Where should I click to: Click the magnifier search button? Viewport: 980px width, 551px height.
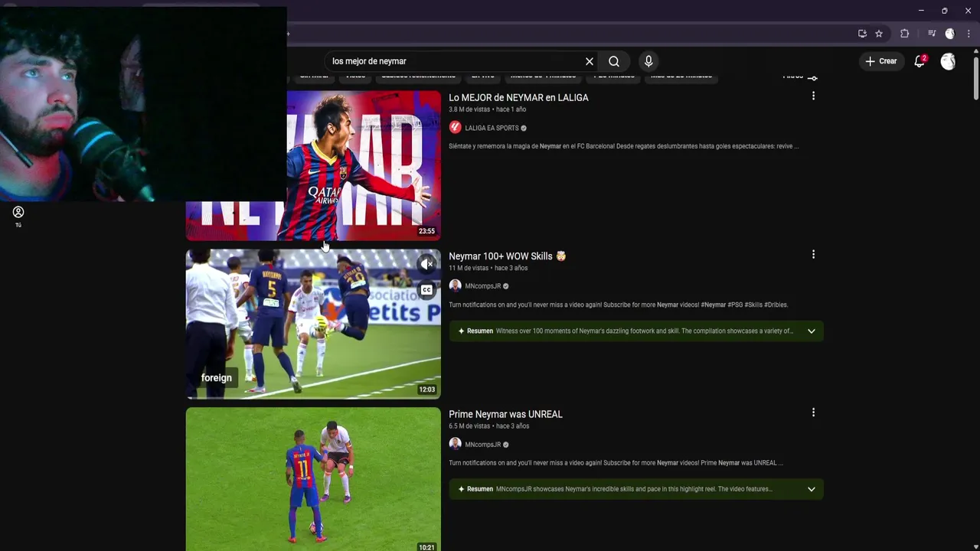[x=614, y=61]
